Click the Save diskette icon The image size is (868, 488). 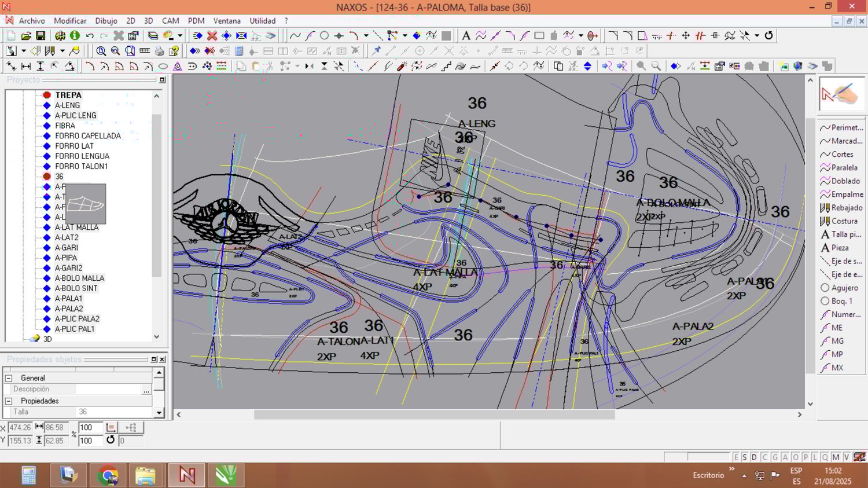click(x=41, y=36)
